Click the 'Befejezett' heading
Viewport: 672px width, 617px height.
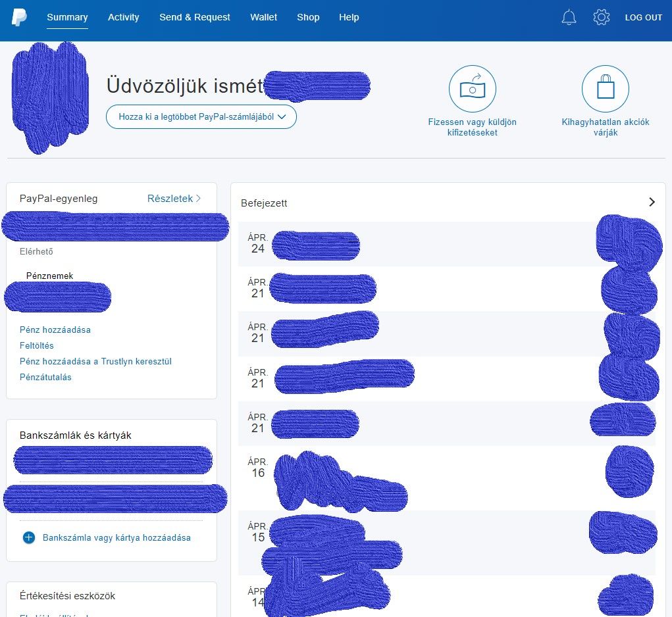coord(264,203)
